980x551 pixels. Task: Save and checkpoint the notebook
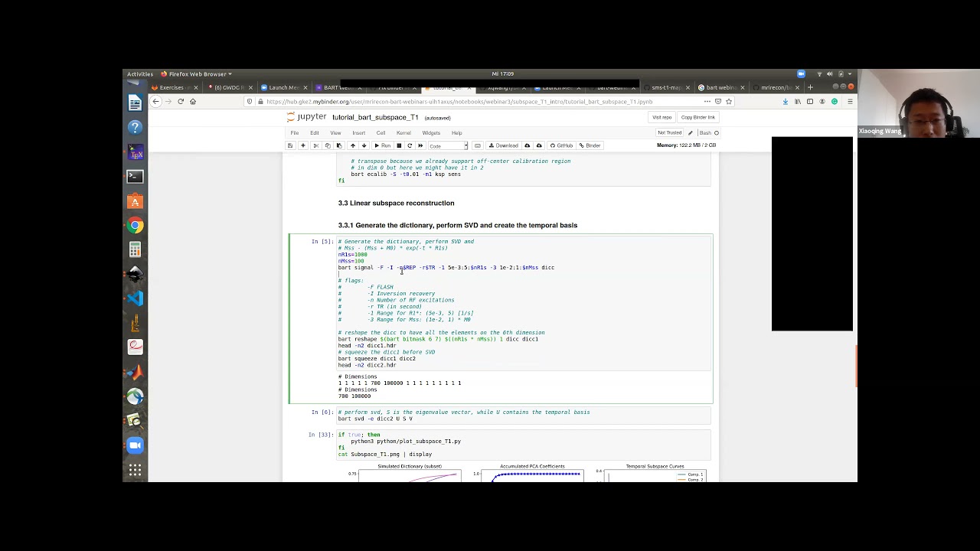(290, 145)
